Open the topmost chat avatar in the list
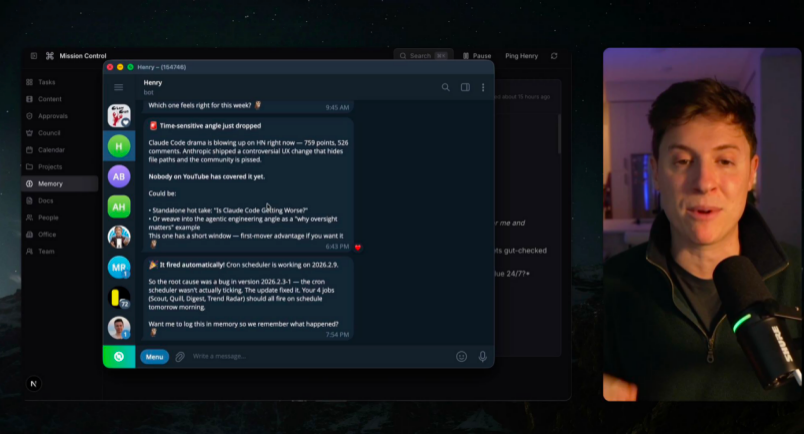 point(119,115)
